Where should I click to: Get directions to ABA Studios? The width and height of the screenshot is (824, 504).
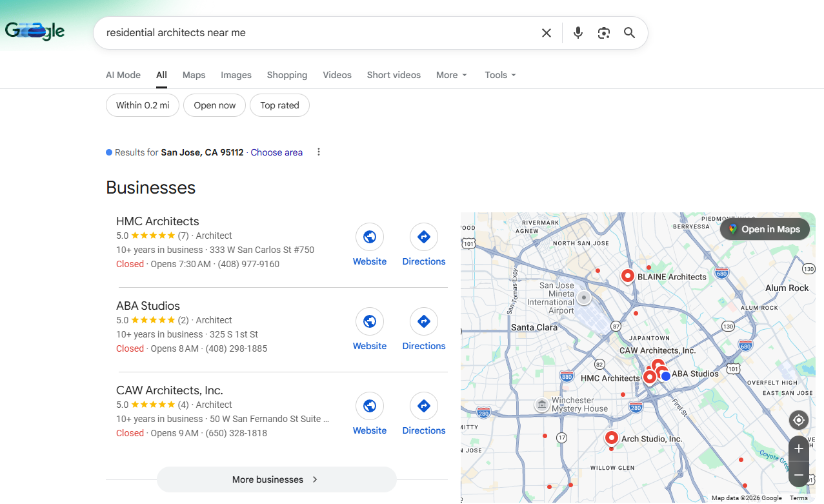click(x=424, y=321)
